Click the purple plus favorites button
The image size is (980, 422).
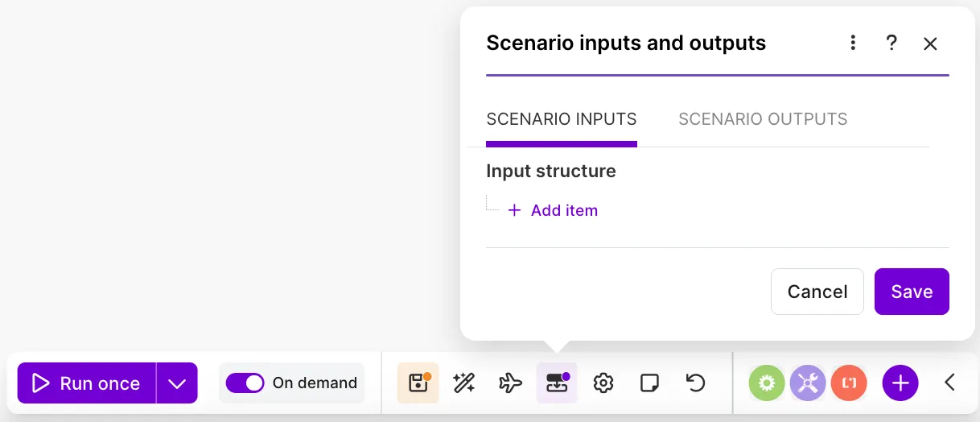[900, 383]
